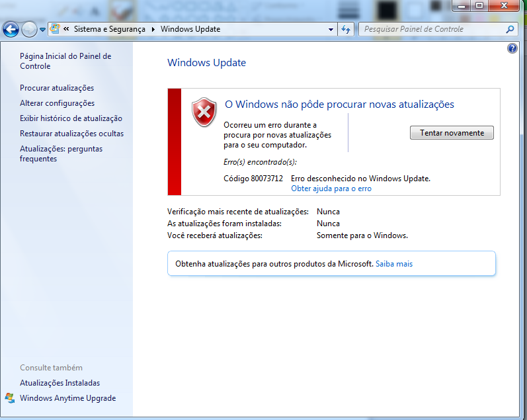Click error code text Código 80073712
Image resolution: width=527 pixels, height=420 pixels.
(x=253, y=179)
